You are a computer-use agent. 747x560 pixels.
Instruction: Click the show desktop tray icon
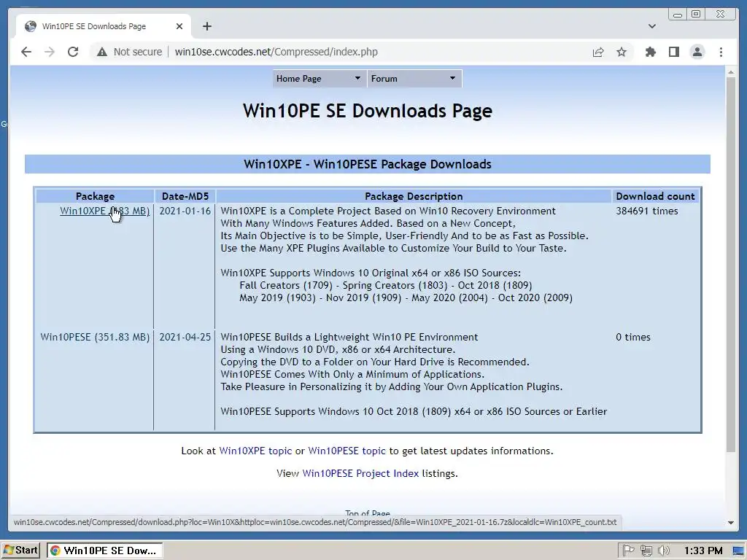739,551
